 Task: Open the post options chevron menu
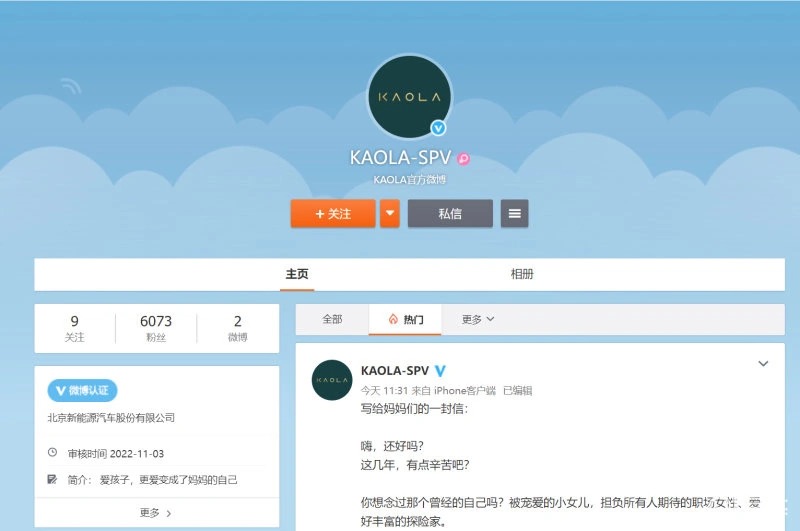(763, 363)
